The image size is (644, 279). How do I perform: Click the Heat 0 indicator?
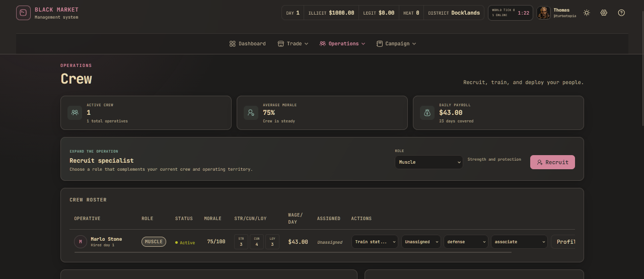click(411, 13)
